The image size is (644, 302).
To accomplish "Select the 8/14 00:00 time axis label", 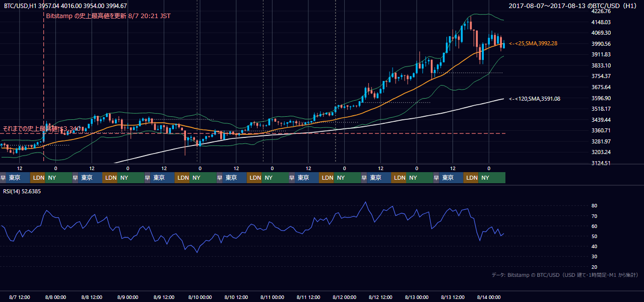I will point(489,297).
